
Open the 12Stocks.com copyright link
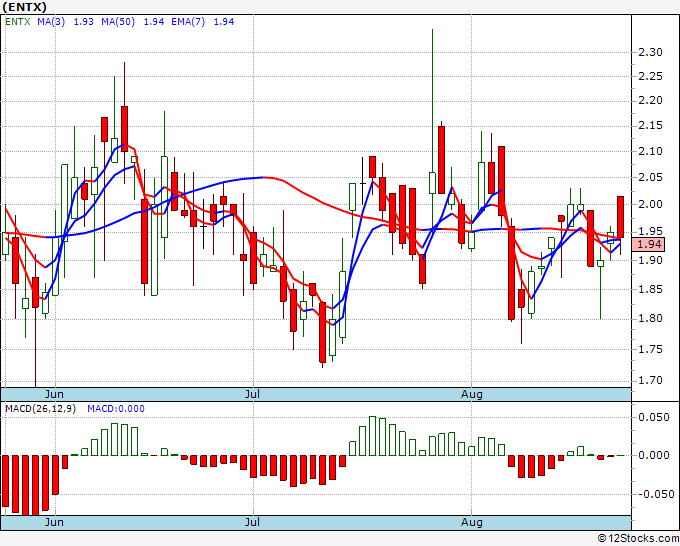pyautogui.click(x=638, y=538)
